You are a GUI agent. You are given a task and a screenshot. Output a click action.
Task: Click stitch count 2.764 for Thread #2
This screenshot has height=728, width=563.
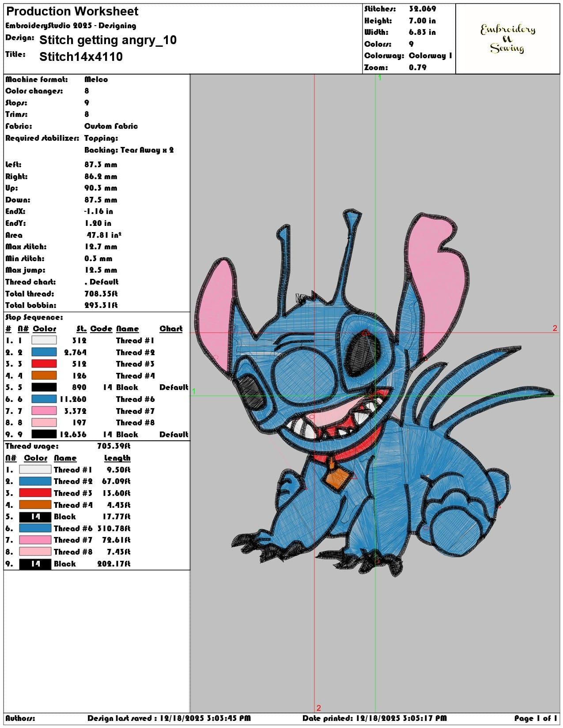(x=75, y=352)
